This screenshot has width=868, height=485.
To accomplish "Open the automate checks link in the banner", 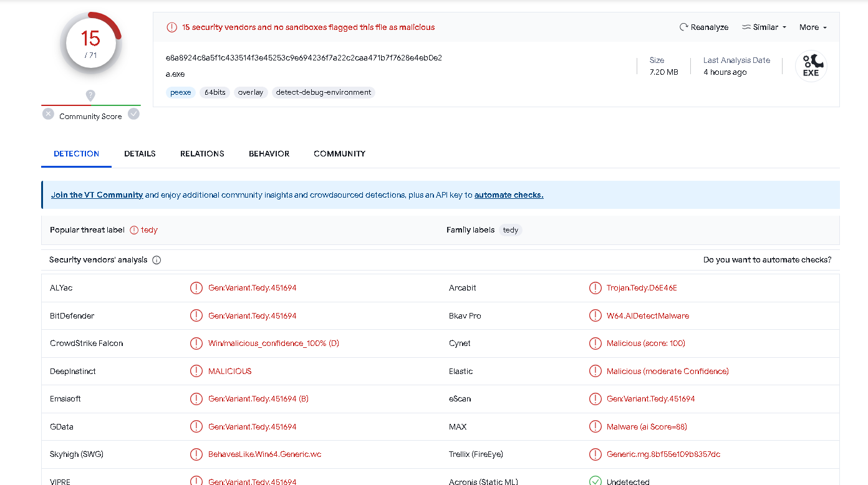I will [x=509, y=195].
